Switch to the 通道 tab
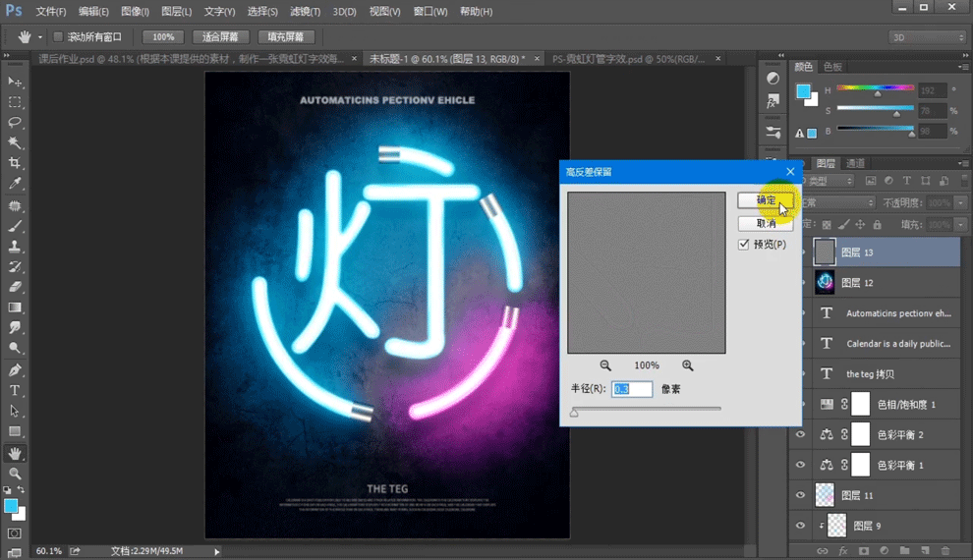This screenshot has height=560, width=973. tap(855, 163)
